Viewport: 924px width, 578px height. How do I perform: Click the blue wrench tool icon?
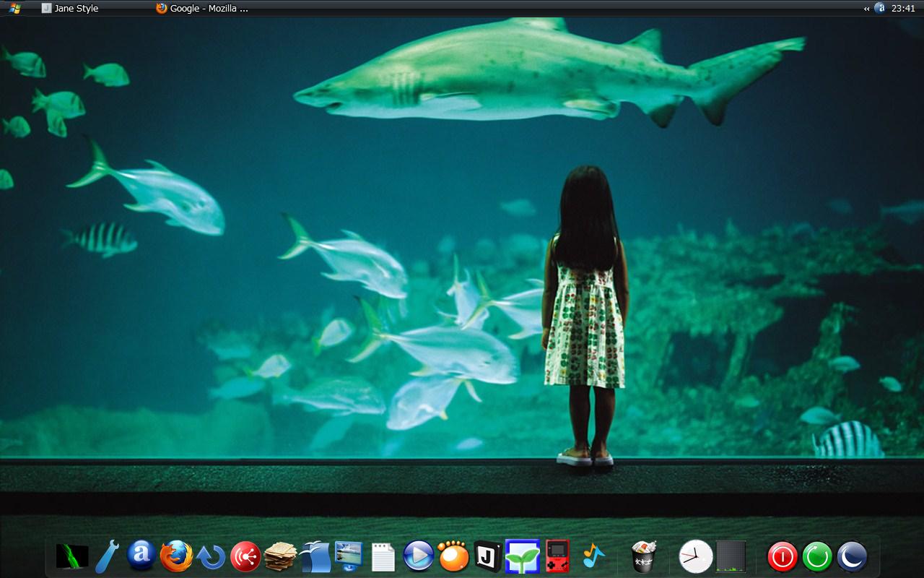point(107,556)
